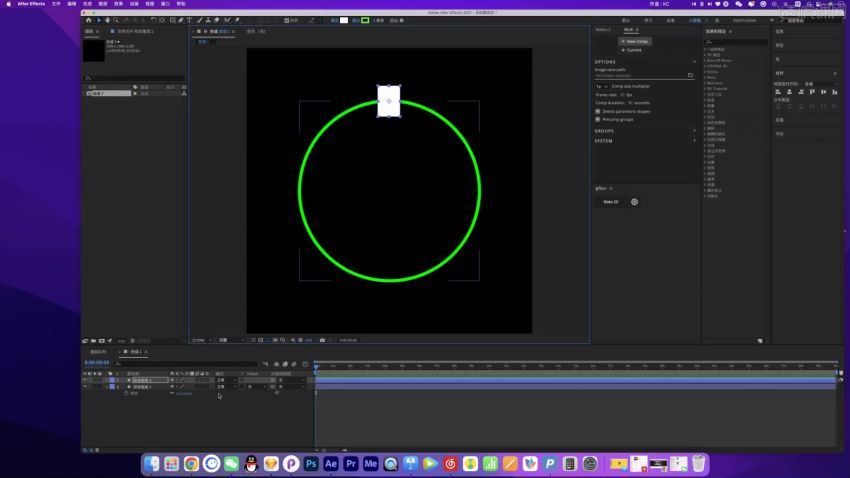Select the Type text tool
Image resolution: width=850 pixels, height=478 pixels.
[189, 20]
